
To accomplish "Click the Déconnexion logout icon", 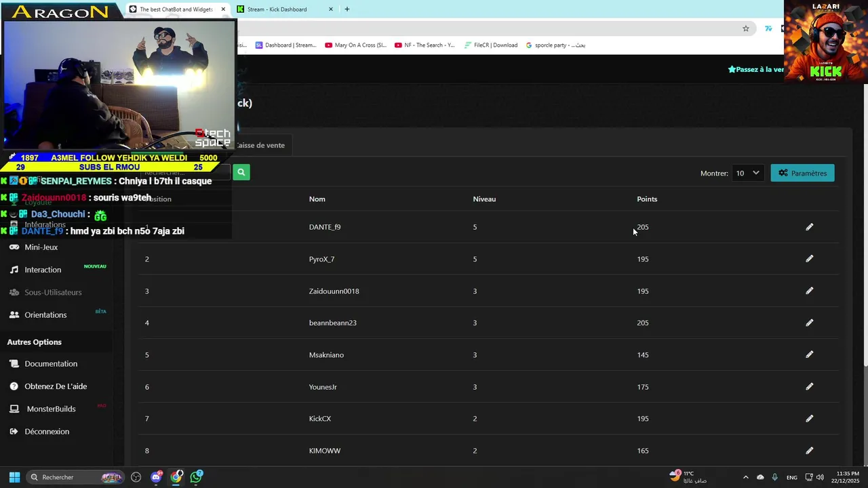I will [14, 432].
